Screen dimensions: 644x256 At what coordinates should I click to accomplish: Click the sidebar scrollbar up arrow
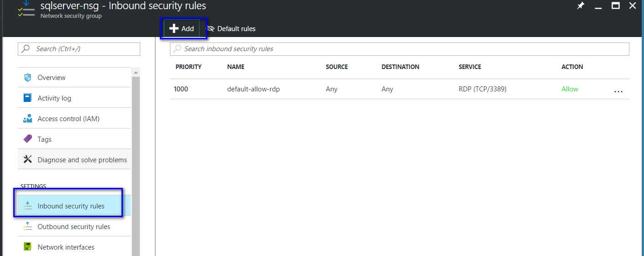pos(135,72)
